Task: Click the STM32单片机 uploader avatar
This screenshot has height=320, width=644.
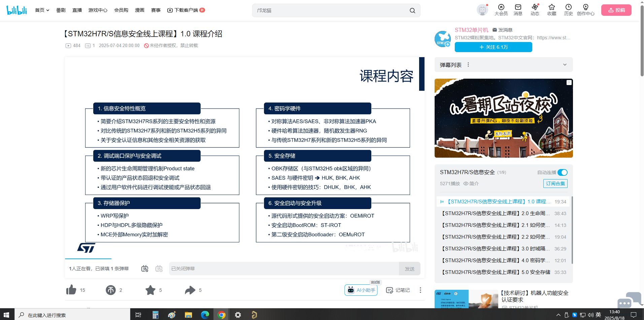Action: click(443, 39)
